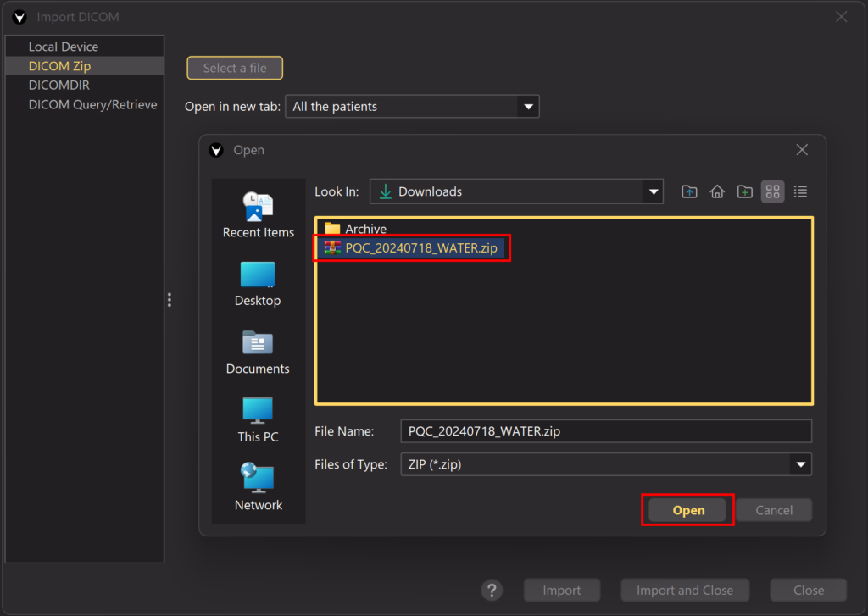Switch file browser to list view
This screenshot has height=616, width=868.
(800, 191)
